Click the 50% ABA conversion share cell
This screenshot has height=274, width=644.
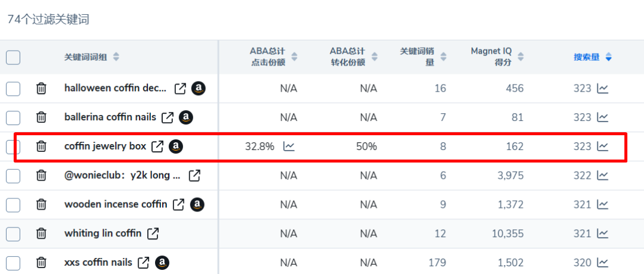(367, 147)
